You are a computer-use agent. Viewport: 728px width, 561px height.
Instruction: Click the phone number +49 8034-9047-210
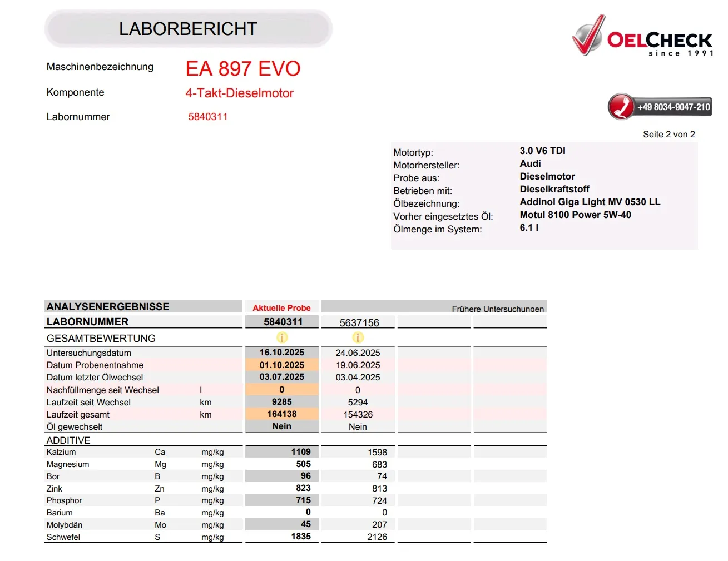673,107
